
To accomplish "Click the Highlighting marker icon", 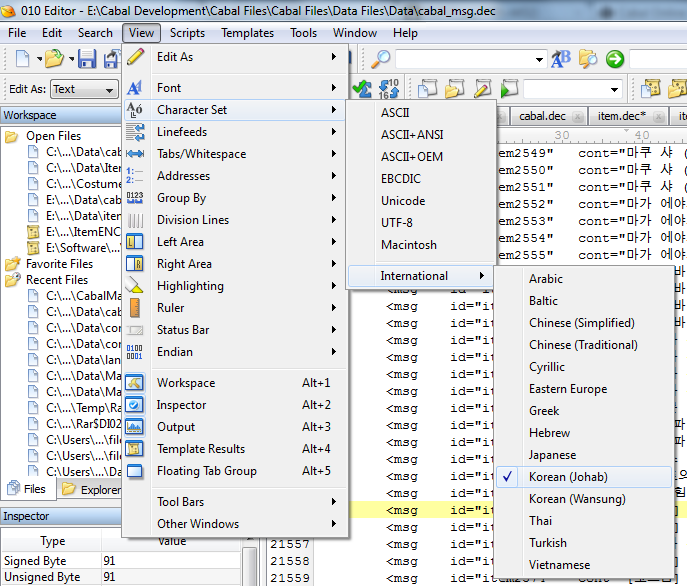I will tap(135, 285).
